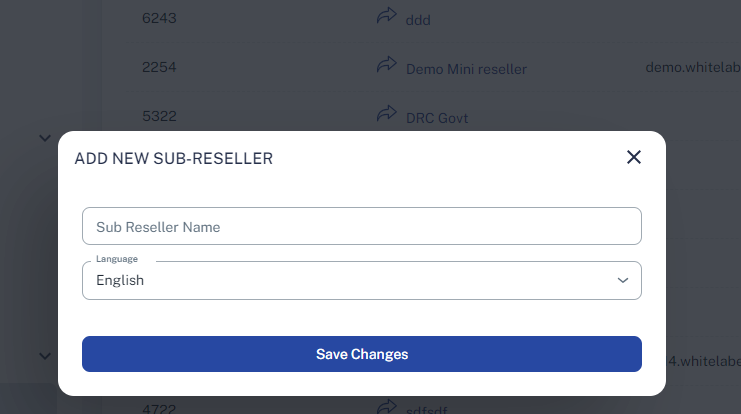Screen dimensions: 741x414
Task: Expand the sidebar chevron level with the dialog title
Action: pyautogui.click(x=45, y=138)
